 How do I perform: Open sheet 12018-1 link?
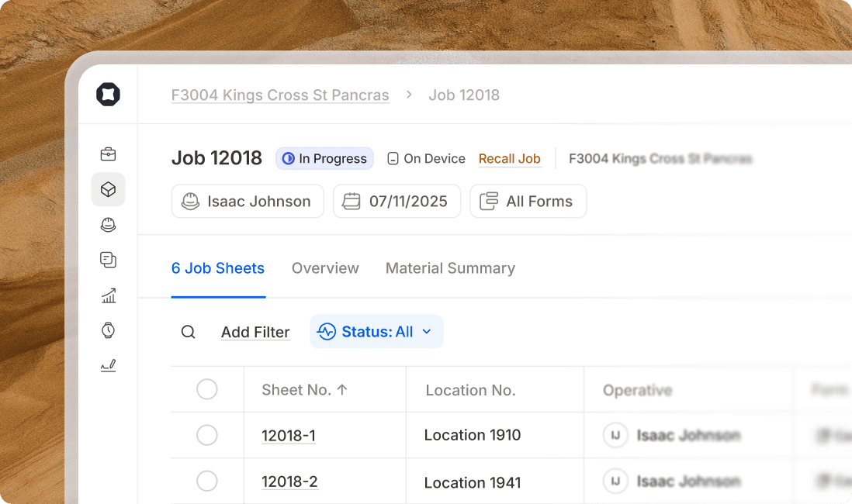[x=289, y=436]
